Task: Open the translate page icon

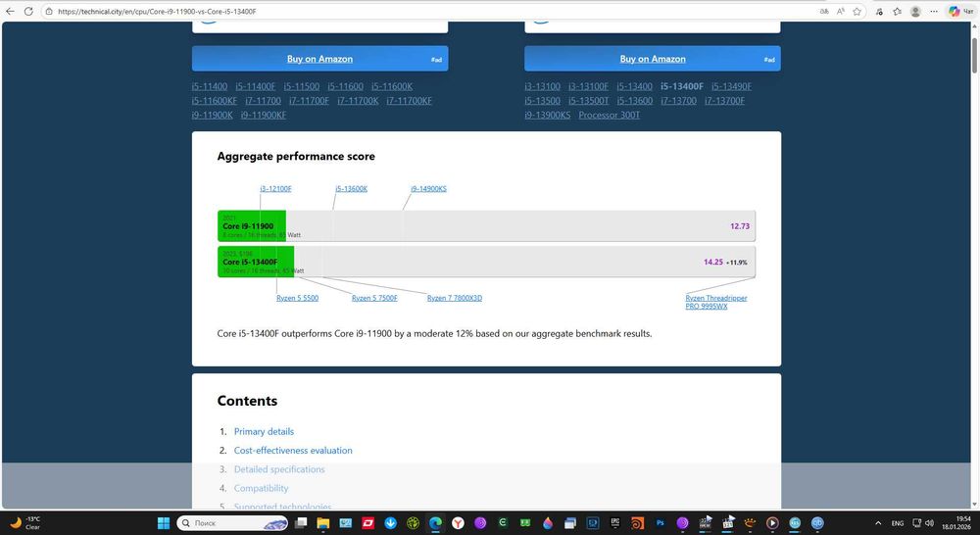Action: [824, 11]
